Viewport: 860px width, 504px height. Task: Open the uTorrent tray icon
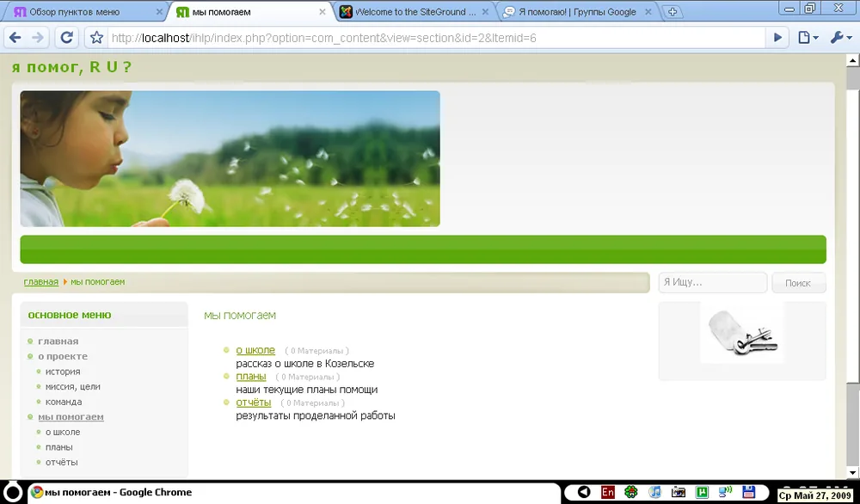coord(702,492)
